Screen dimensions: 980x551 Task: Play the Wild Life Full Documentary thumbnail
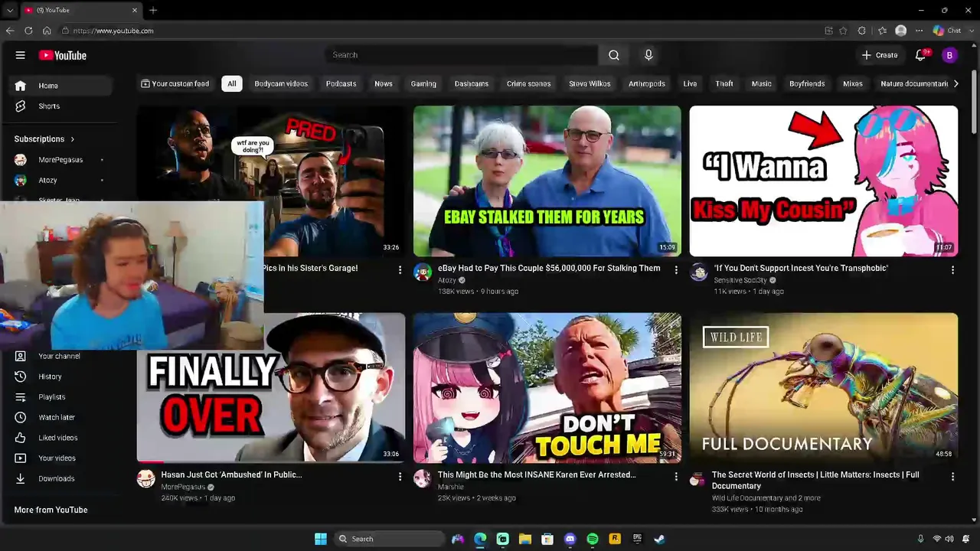click(823, 387)
